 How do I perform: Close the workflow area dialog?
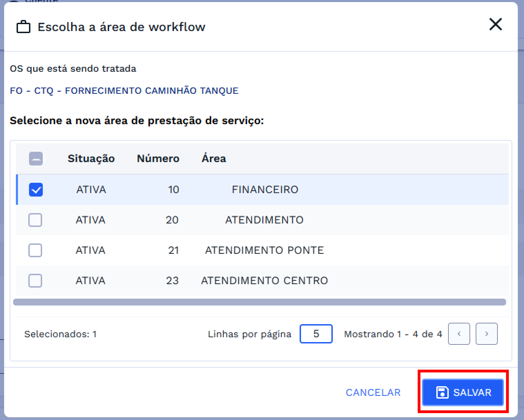495,24
